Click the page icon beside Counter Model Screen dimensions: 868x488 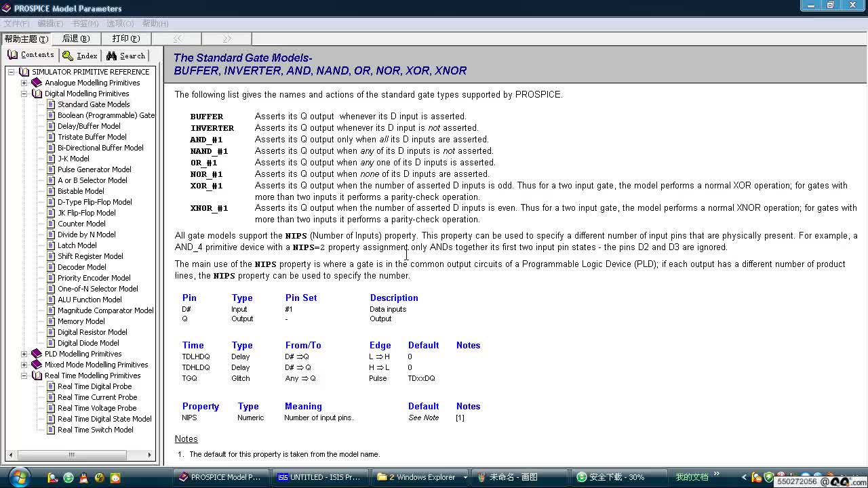pyautogui.click(x=51, y=224)
